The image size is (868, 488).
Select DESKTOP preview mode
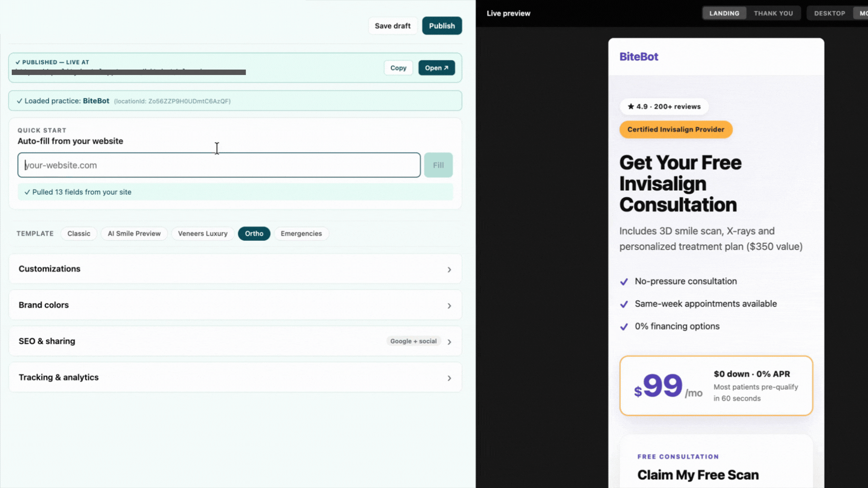tap(830, 13)
